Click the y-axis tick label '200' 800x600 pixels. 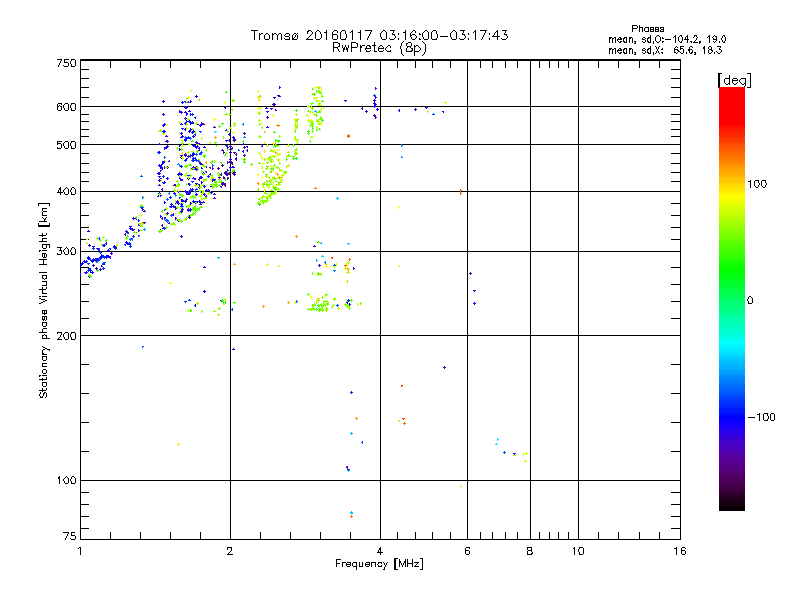(x=66, y=336)
